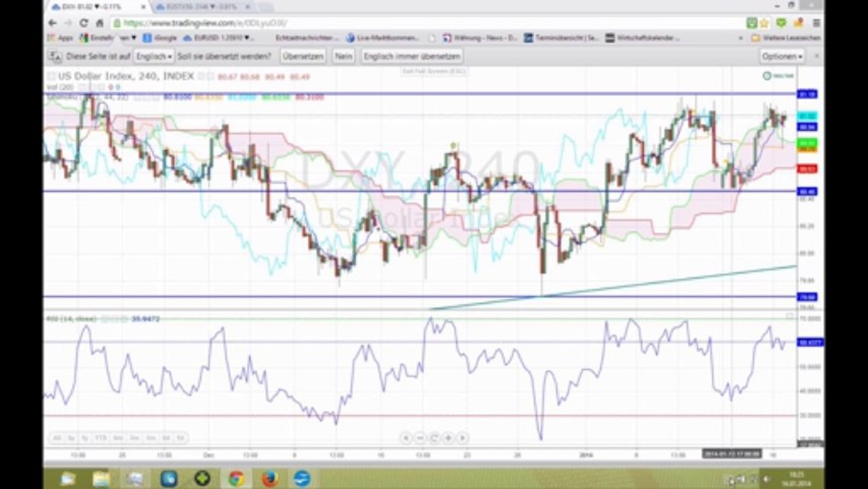Screen dimensions: 868x489
Task: Click the chart scroll-left arrow button
Action: click(405, 438)
